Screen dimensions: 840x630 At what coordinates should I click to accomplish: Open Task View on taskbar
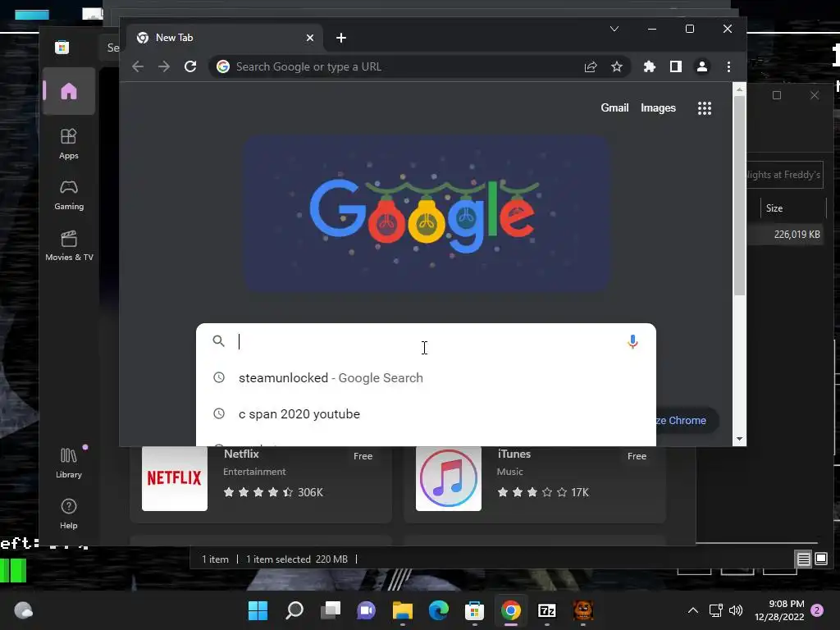coord(330,610)
